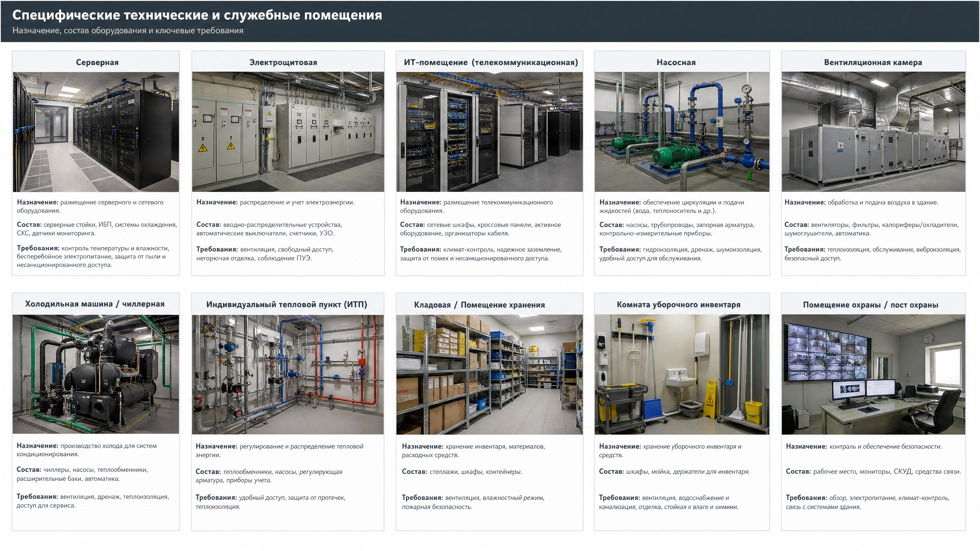Click the Помещение охраны monitors photo
Viewport: 980px width, 551px height.
click(x=874, y=374)
